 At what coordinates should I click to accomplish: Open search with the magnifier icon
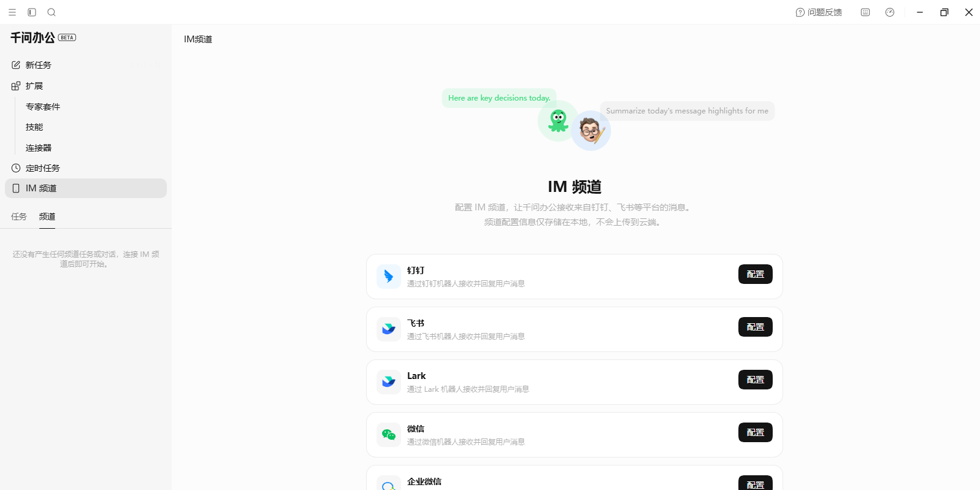52,12
